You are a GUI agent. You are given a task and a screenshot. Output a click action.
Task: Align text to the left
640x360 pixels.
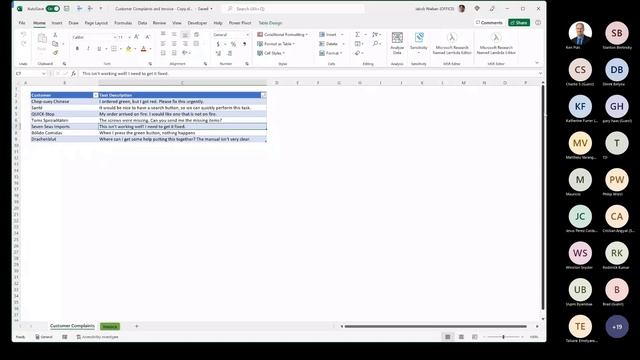(163, 44)
